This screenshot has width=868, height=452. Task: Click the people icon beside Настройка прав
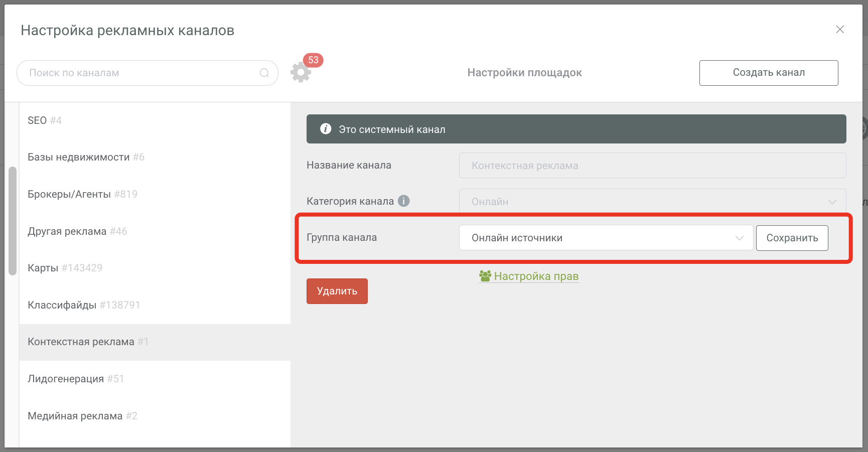pyautogui.click(x=485, y=276)
